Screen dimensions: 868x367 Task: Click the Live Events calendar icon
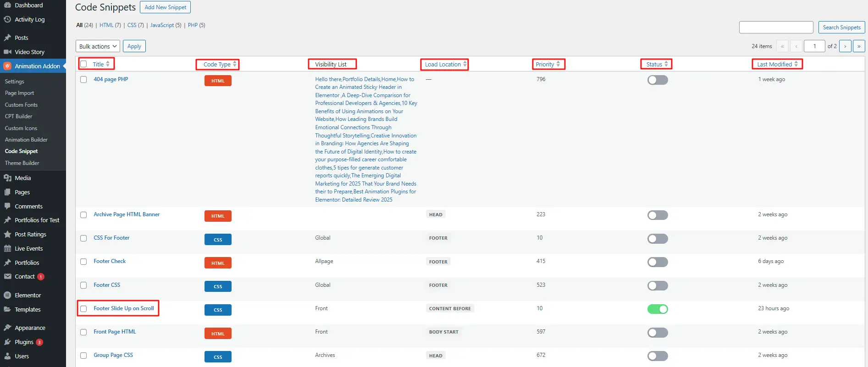7,248
